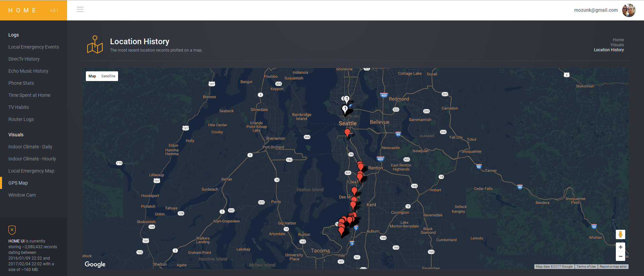Click the Sammamish label on map
644x276 pixels.
(420, 120)
